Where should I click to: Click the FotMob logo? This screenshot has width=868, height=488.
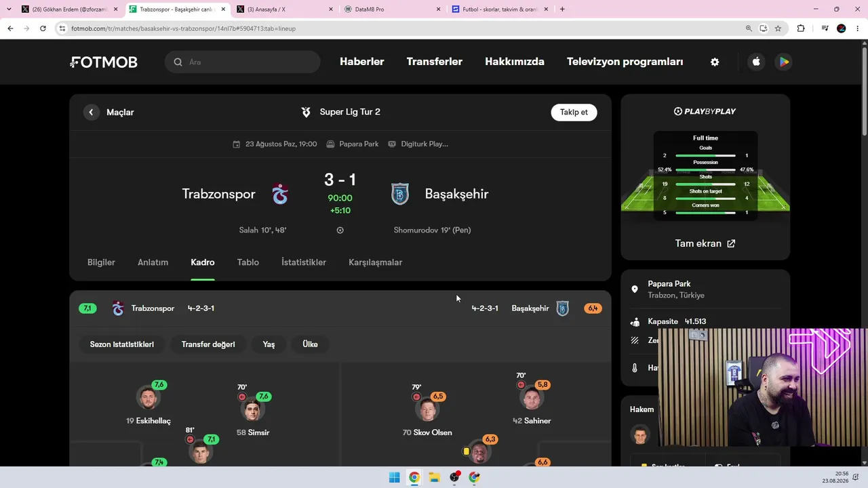pos(104,62)
